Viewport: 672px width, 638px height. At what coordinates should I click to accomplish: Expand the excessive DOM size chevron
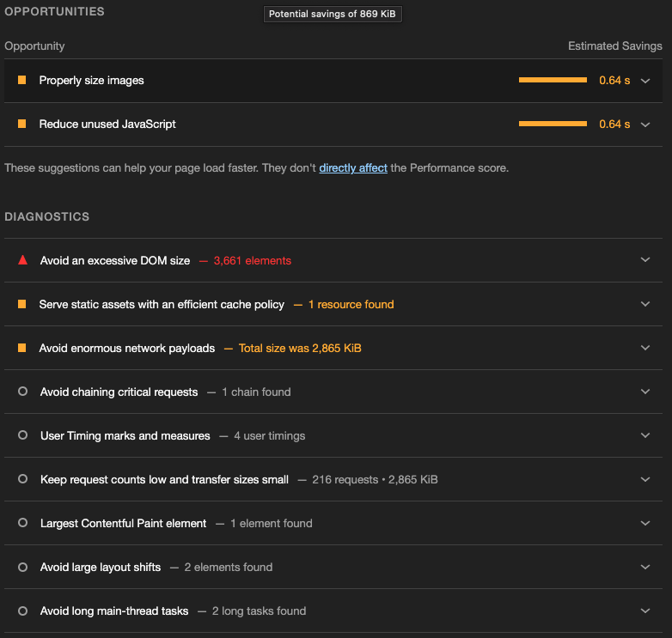point(645,260)
